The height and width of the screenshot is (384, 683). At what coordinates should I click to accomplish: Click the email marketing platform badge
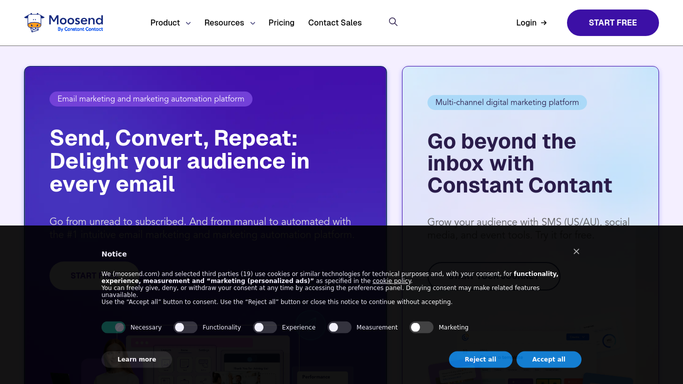point(151,99)
